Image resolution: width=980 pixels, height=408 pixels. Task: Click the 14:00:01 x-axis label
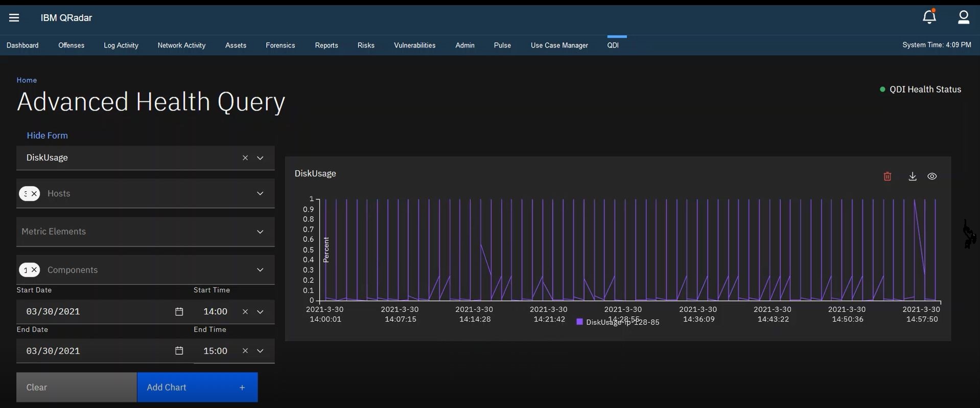tap(325, 314)
